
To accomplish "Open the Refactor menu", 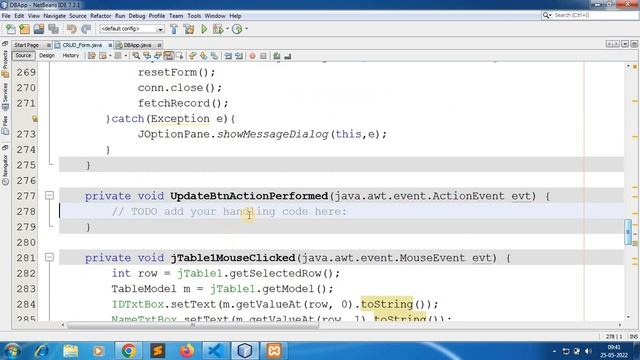I will point(100,16).
